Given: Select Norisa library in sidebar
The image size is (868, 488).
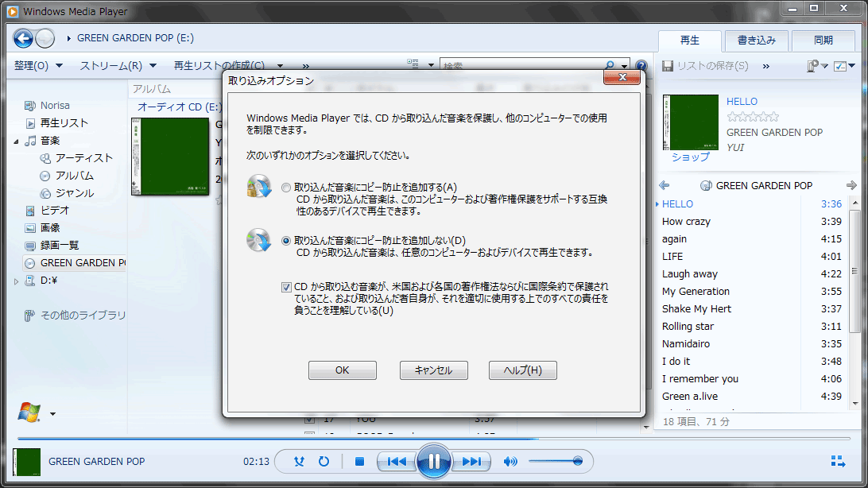Looking at the screenshot, I should pyautogui.click(x=55, y=105).
